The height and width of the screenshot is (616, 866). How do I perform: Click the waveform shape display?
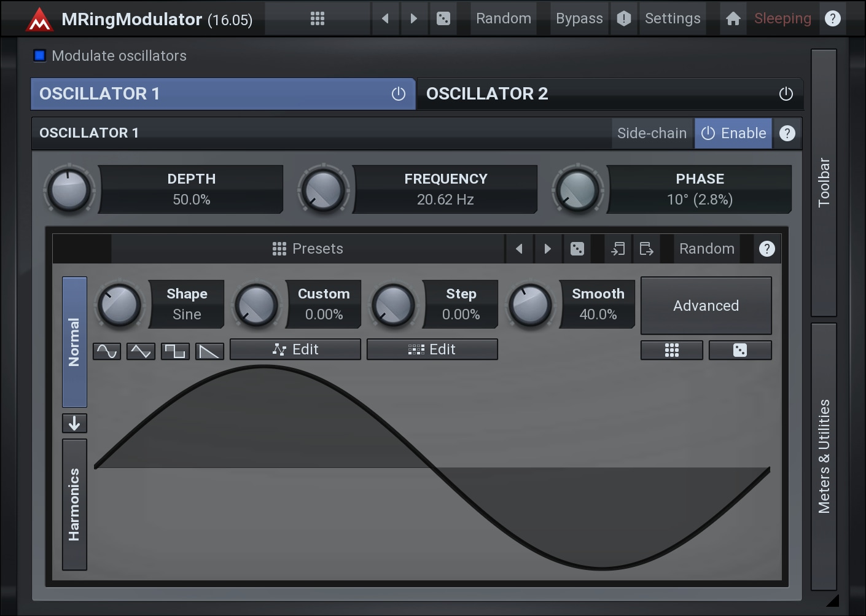(432, 468)
